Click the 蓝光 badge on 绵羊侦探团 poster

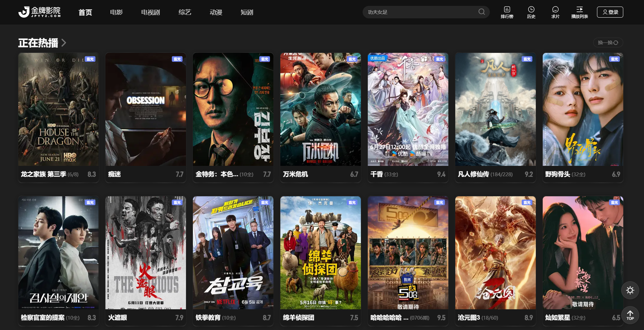click(x=352, y=202)
